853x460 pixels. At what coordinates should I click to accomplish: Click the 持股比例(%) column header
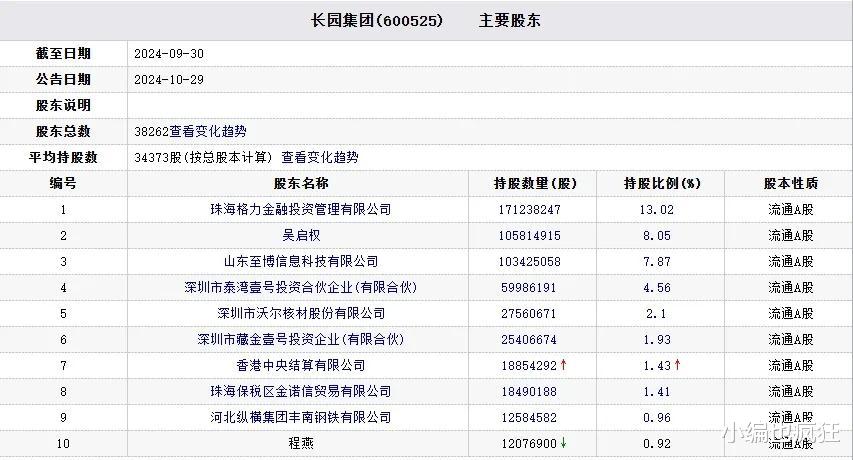(x=662, y=183)
